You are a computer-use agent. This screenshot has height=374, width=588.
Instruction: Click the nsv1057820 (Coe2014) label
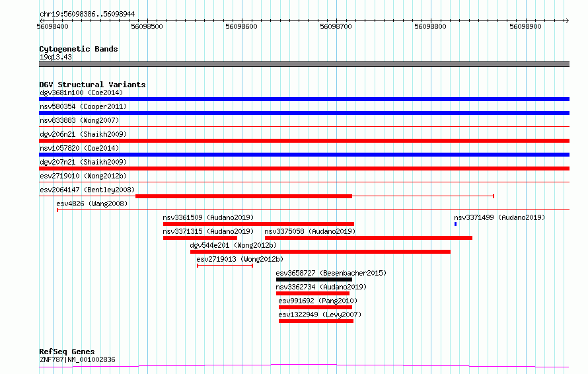click(79, 148)
